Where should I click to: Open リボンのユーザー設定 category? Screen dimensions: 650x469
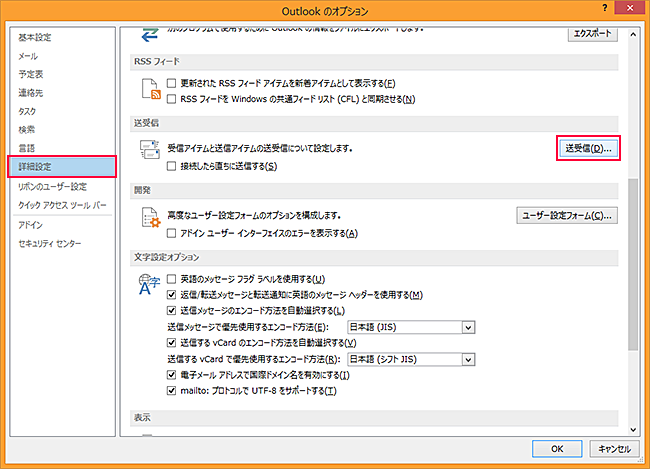[52, 187]
